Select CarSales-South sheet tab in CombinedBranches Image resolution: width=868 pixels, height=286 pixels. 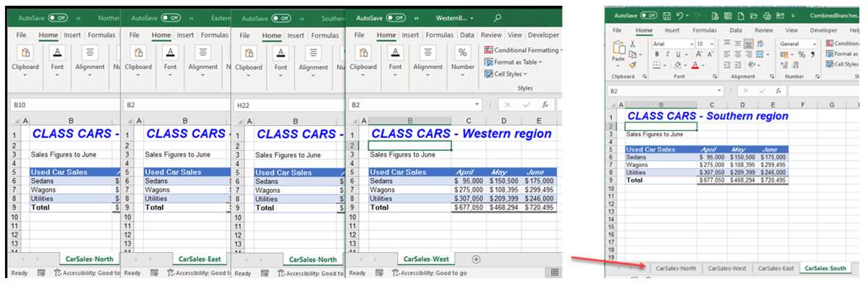(826, 268)
